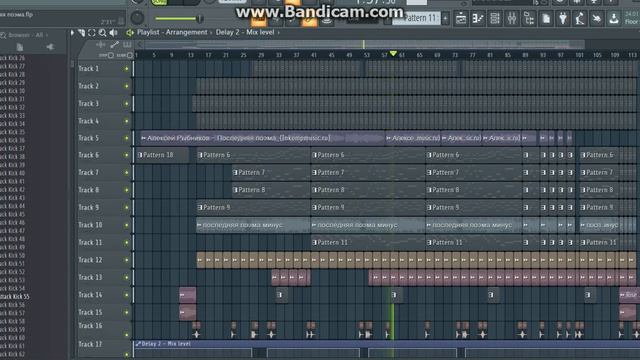The image size is (640, 360).
Task: Click the master volume knob
Action: [x=137, y=18]
